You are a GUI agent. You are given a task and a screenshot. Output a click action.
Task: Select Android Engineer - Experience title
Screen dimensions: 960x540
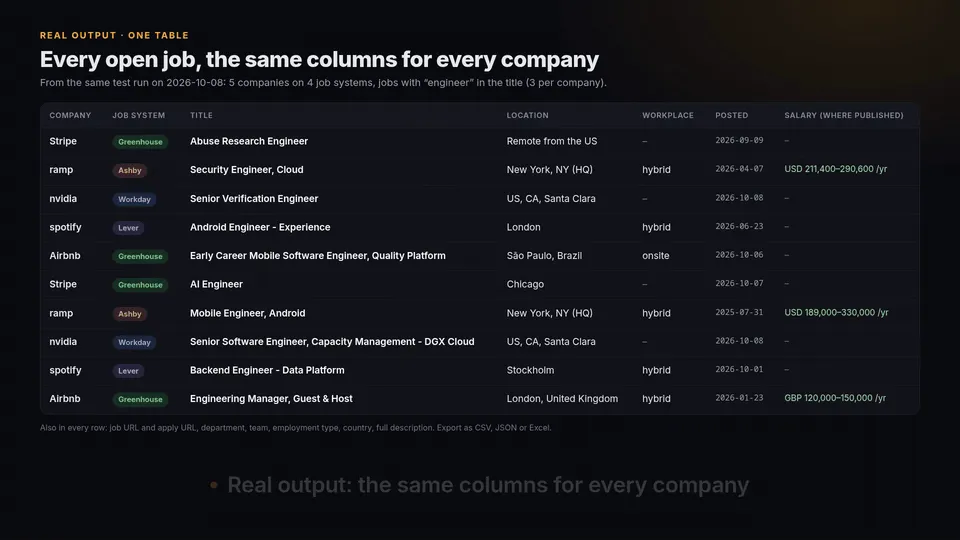coord(260,227)
